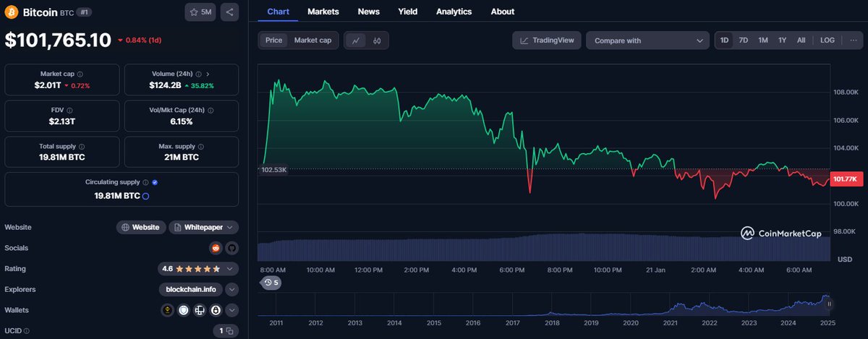
Task: Switch to the Analytics tab
Action: 454,12
